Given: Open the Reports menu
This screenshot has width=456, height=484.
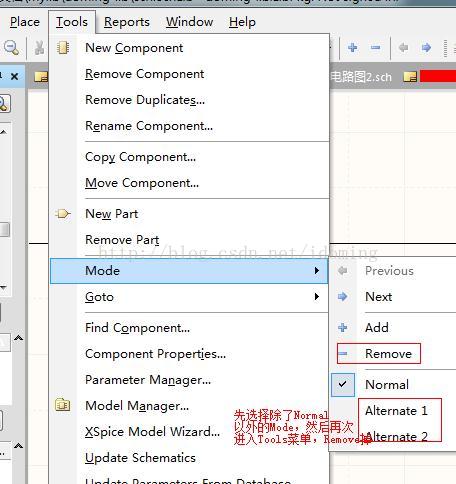Looking at the screenshot, I should click(x=127, y=22).
